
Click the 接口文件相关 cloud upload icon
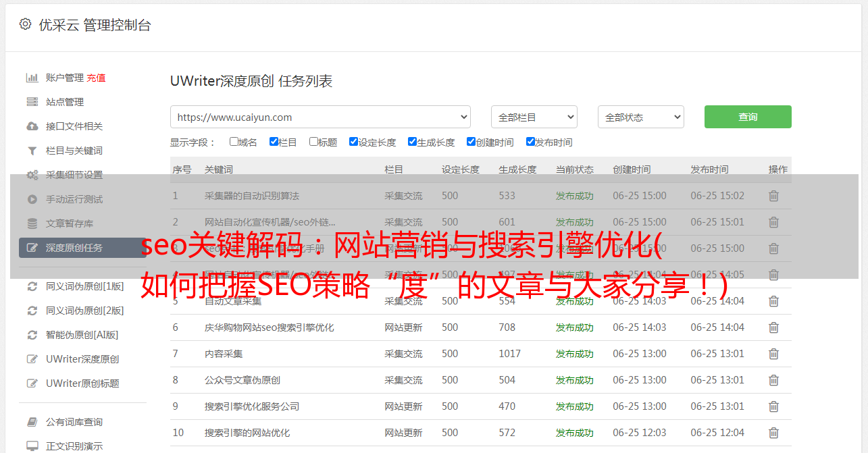(32, 126)
